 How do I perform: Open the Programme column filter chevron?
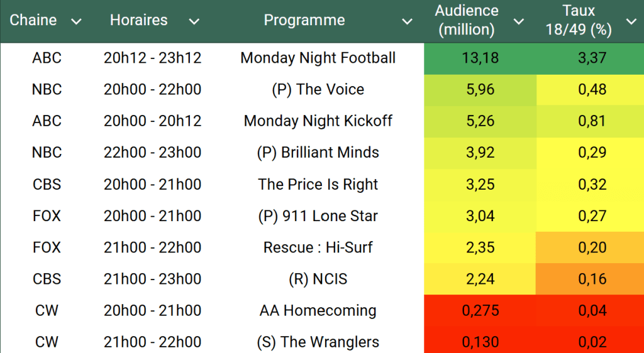(408, 22)
